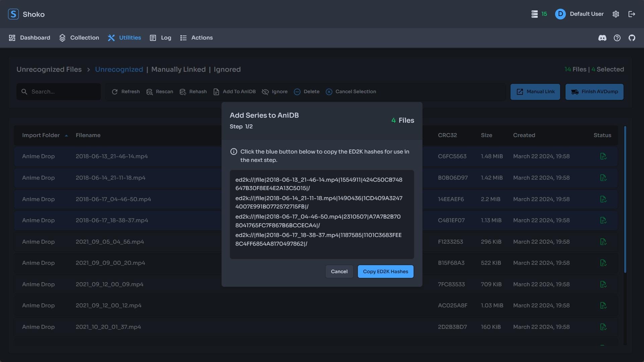644x362 pixels.
Task: Click CRC32 value AC025A8F
Action: click(x=452, y=306)
